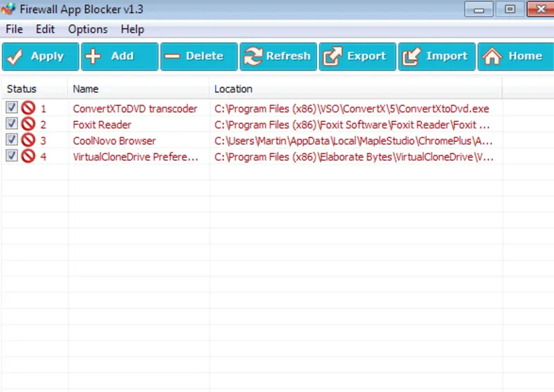Select the Foxit Reader name
The width and height of the screenshot is (554, 392).
[102, 125]
